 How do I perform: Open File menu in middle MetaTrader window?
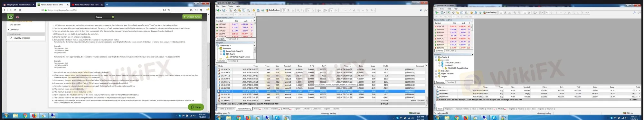click(218, 6)
